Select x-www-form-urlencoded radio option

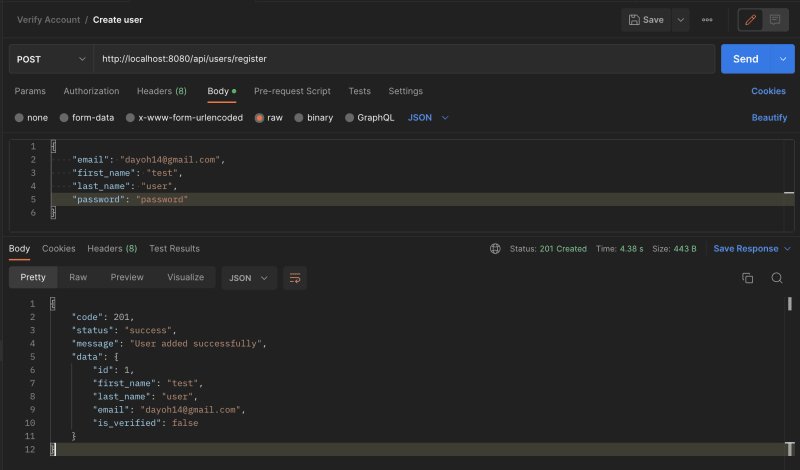point(131,118)
